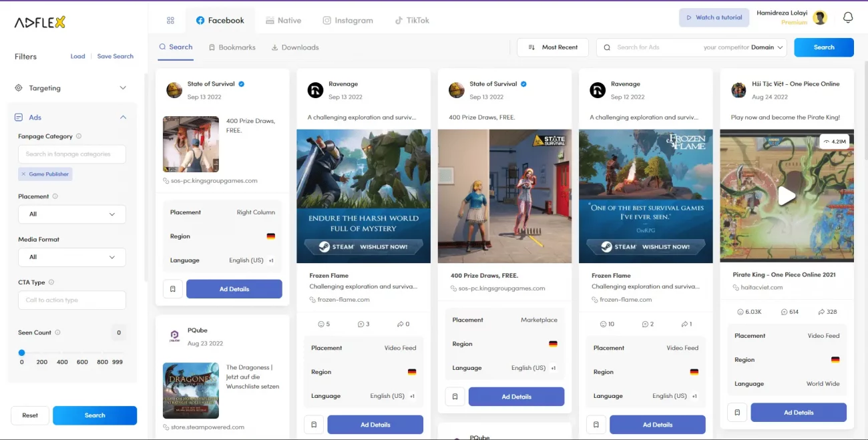
Task: Click the AdFlex logo
Action: point(40,23)
